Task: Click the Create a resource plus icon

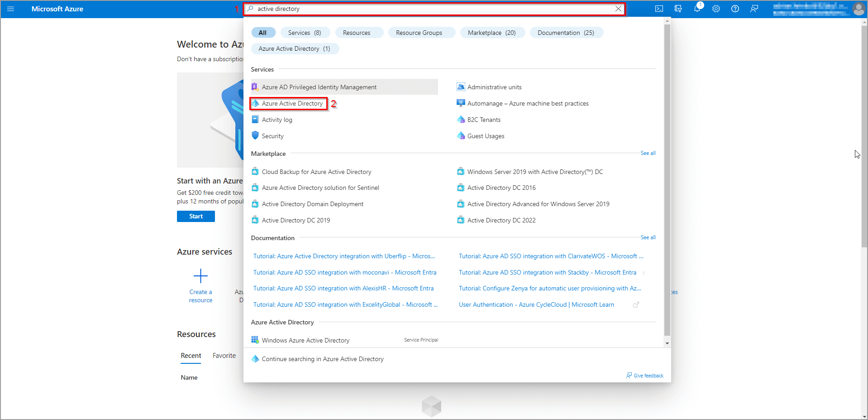Action: click(200, 276)
